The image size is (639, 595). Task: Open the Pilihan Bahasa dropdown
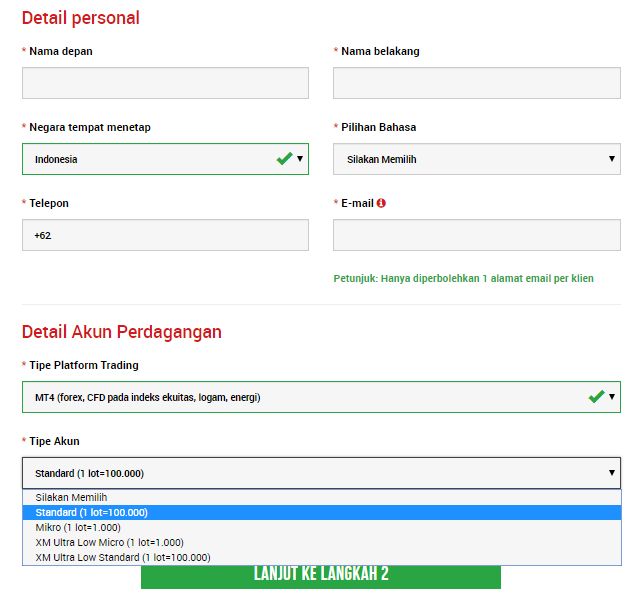[x=477, y=159]
